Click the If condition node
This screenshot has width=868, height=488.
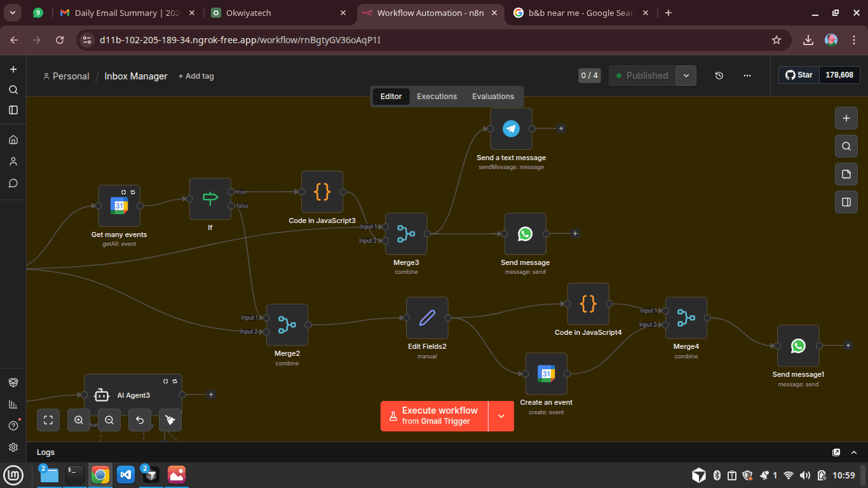(210, 199)
